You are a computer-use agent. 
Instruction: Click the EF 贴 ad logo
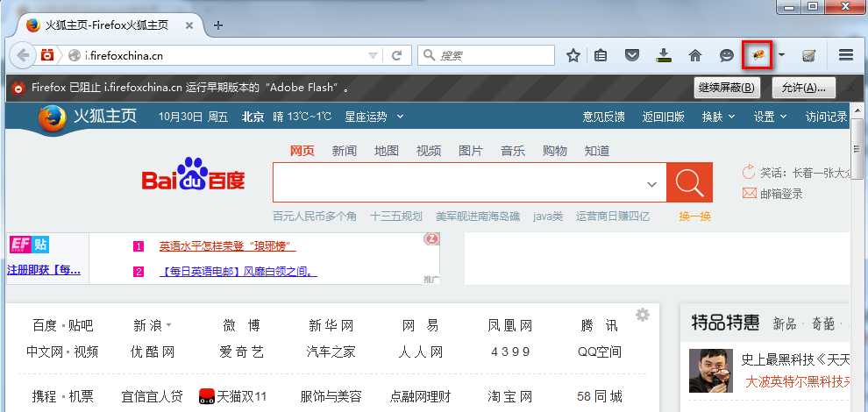pos(28,245)
